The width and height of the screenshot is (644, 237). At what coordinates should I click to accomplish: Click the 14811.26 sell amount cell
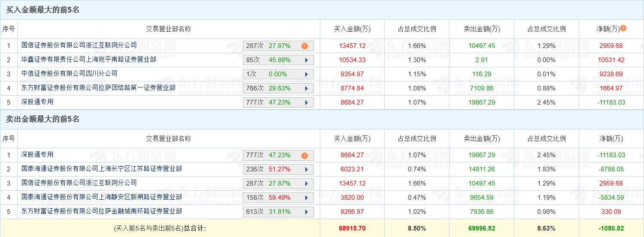tap(481, 169)
